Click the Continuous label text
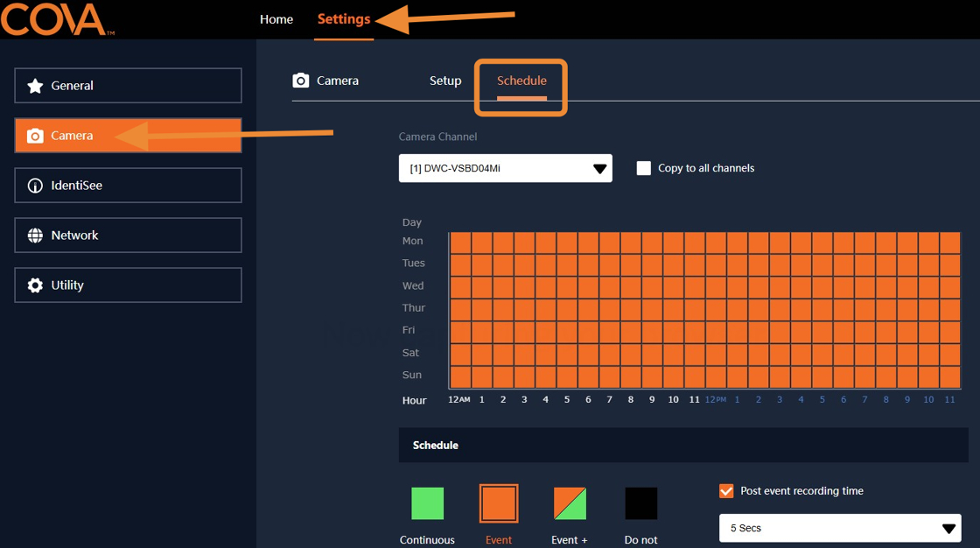 (x=427, y=540)
